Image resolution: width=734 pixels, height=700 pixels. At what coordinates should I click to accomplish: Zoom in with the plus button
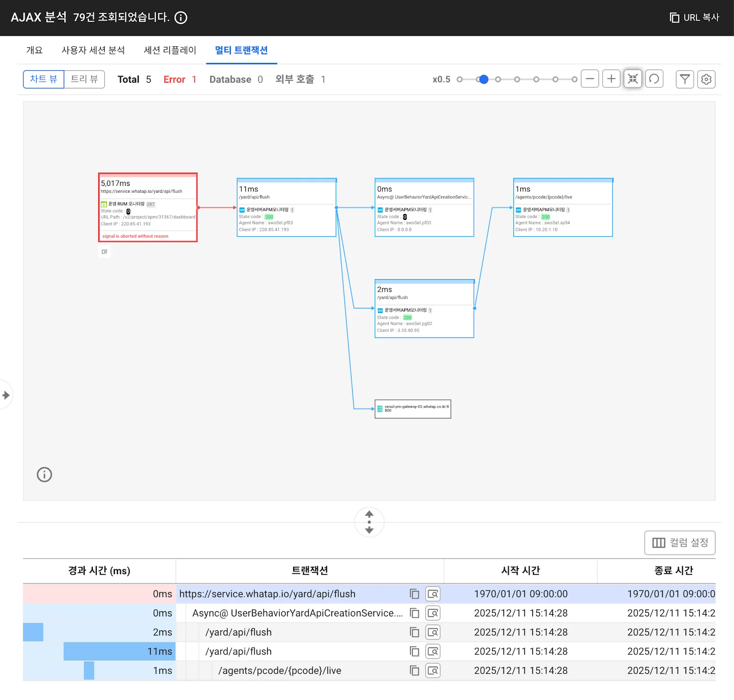pyautogui.click(x=612, y=79)
